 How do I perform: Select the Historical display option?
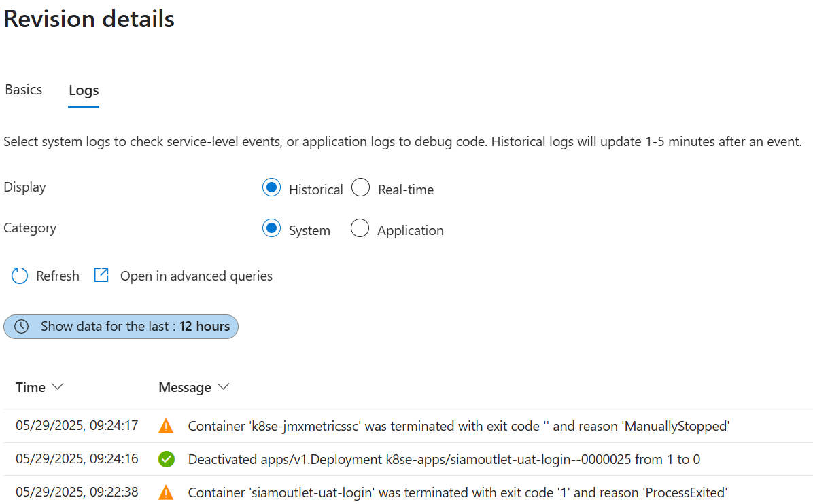pos(271,187)
